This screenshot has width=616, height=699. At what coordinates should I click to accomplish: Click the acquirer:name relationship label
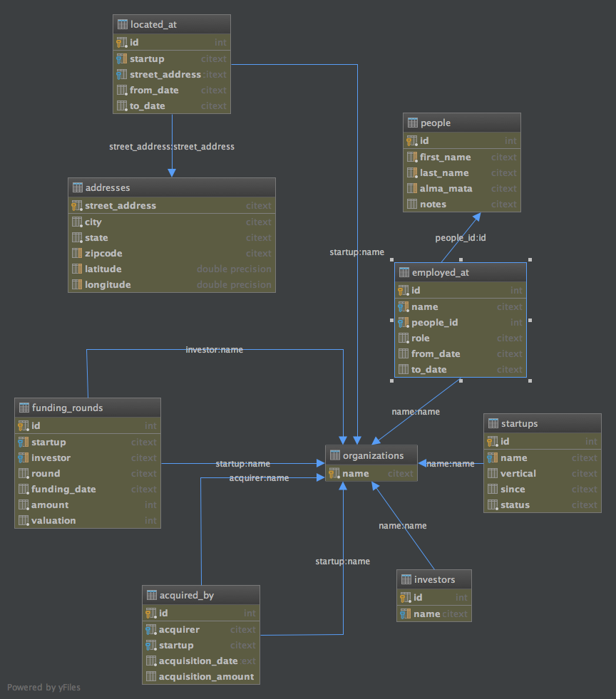[x=259, y=478]
